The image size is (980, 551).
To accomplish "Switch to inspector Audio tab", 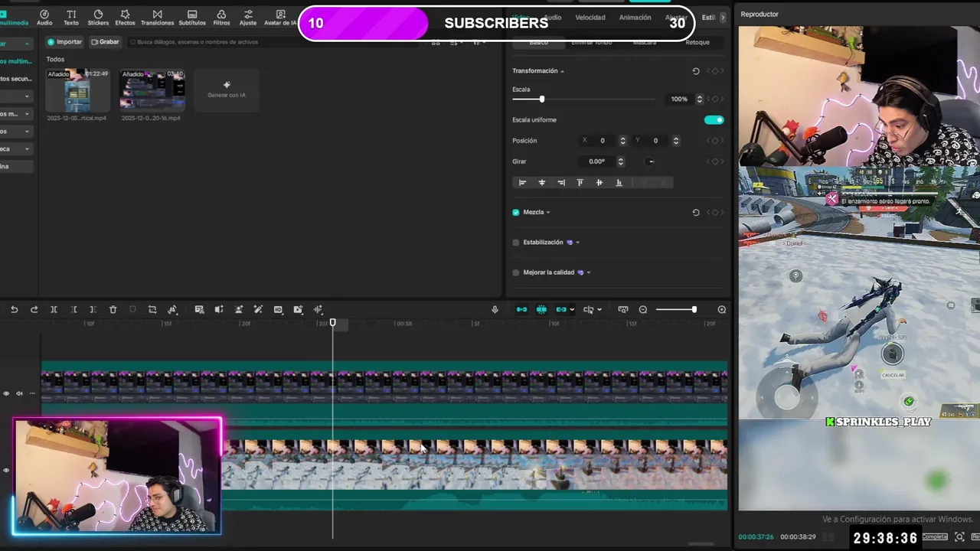I will (x=552, y=18).
